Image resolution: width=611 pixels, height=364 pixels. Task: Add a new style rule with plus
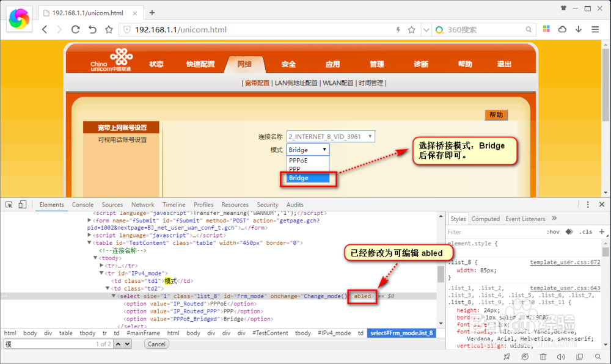click(x=602, y=232)
